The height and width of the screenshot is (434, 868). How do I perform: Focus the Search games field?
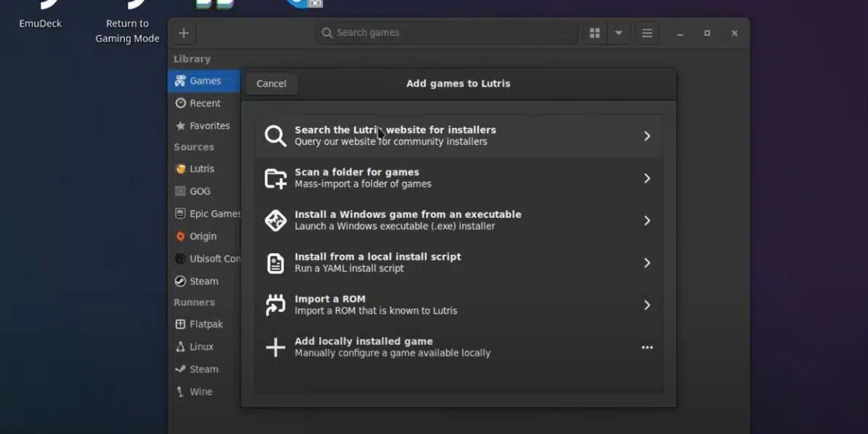pos(447,34)
